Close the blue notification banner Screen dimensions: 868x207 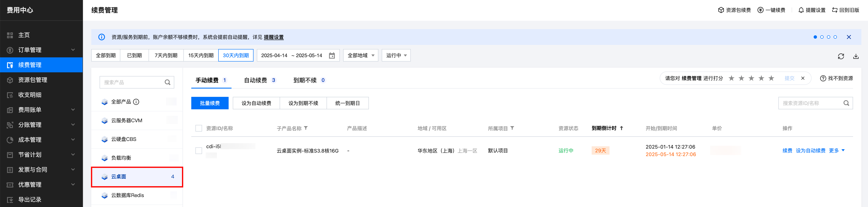coord(849,37)
